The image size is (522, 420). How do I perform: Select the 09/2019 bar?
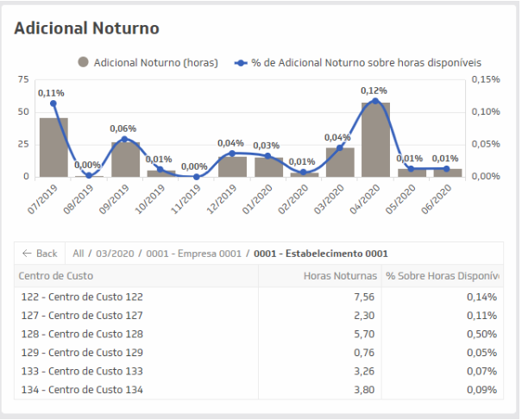125,160
